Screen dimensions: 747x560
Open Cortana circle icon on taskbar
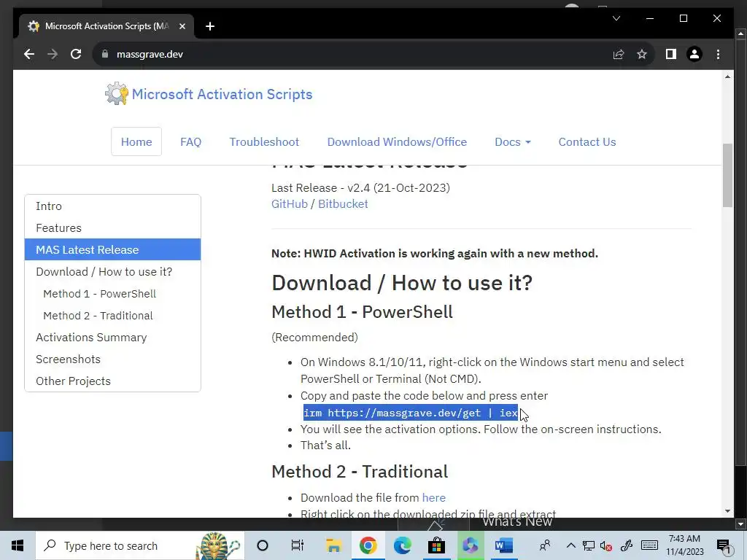coord(263,545)
